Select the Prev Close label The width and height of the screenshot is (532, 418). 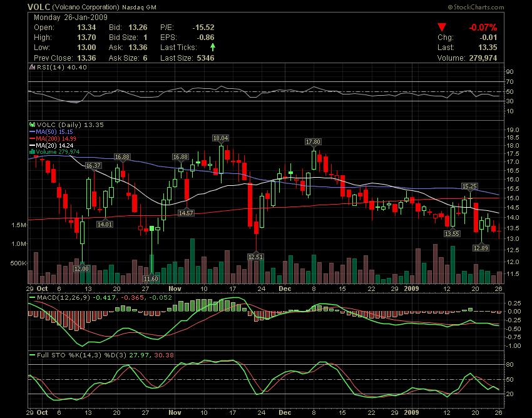tap(53, 58)
